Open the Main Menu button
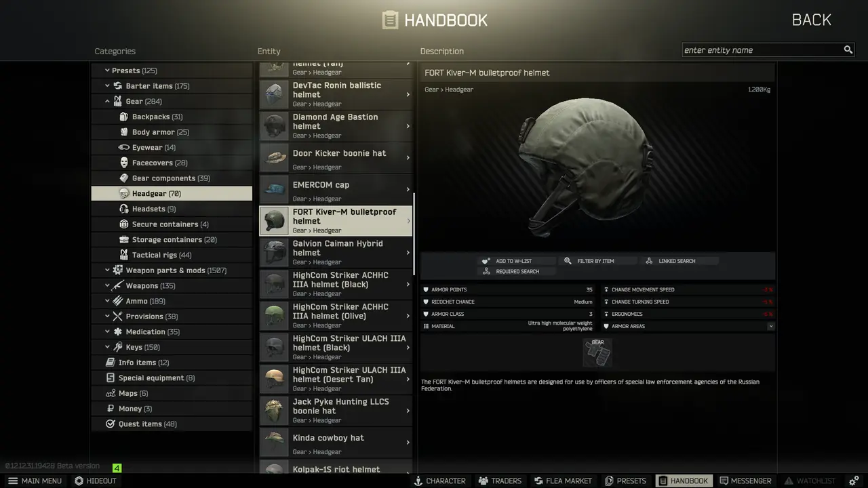This screenshot has width=868, height=488. coord(34,481)
